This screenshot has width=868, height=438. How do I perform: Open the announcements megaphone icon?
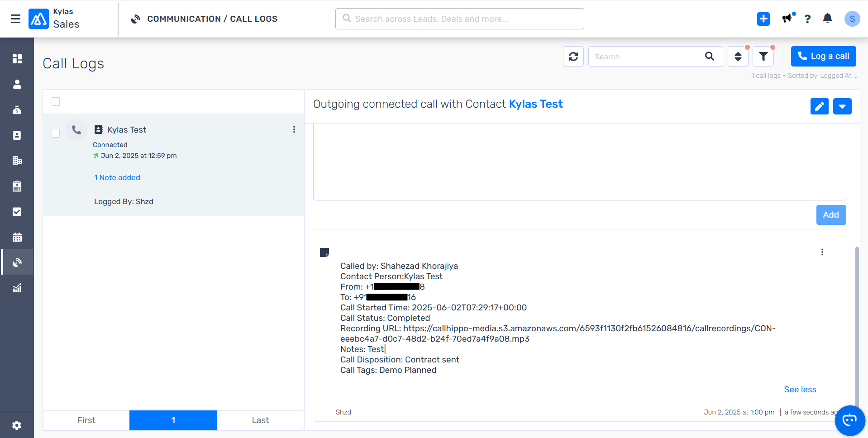[x=787, y=19]
